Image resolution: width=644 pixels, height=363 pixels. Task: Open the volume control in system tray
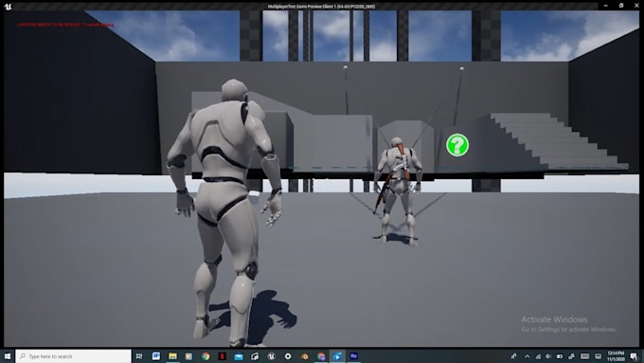click(x=548, y=356)
